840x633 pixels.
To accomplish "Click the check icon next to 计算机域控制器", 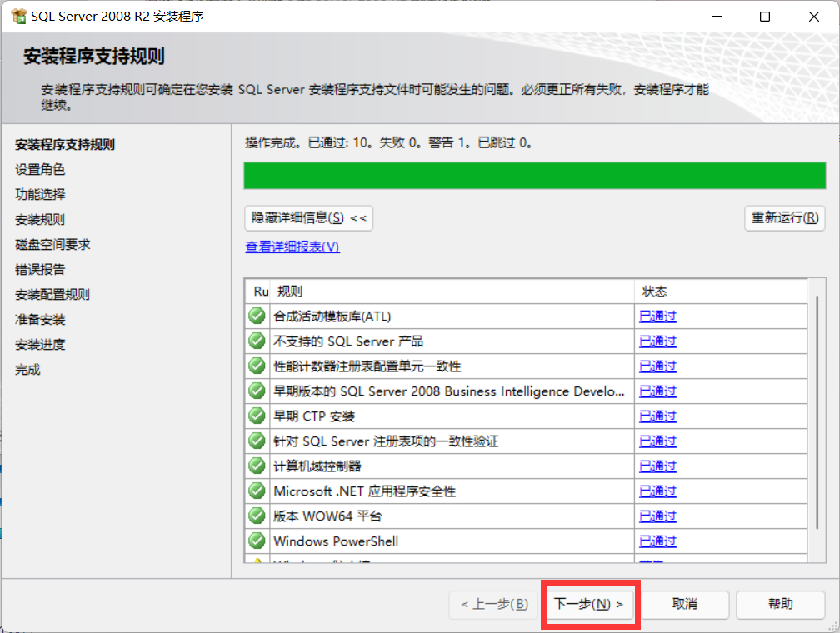I will coord(257,466).
